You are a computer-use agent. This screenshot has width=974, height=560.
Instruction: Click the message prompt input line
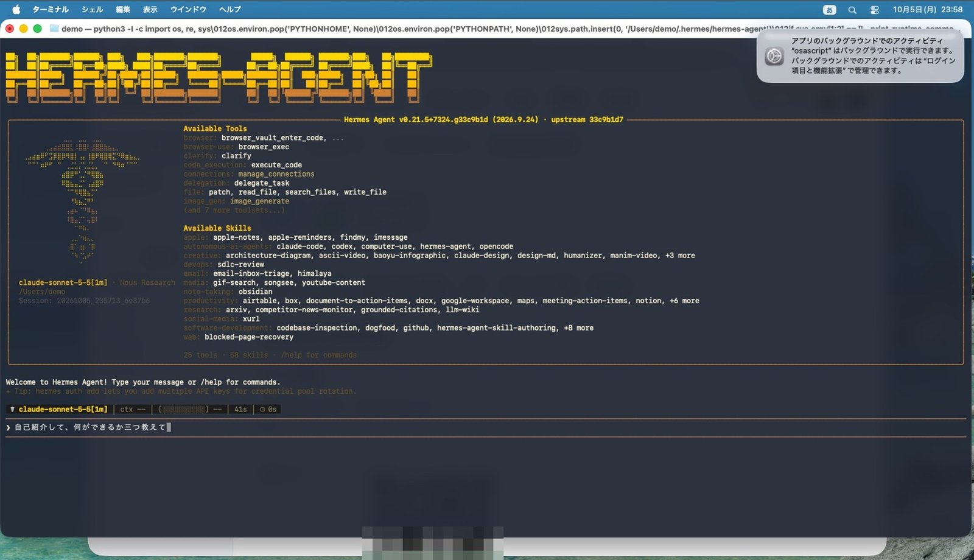point(486,427)
